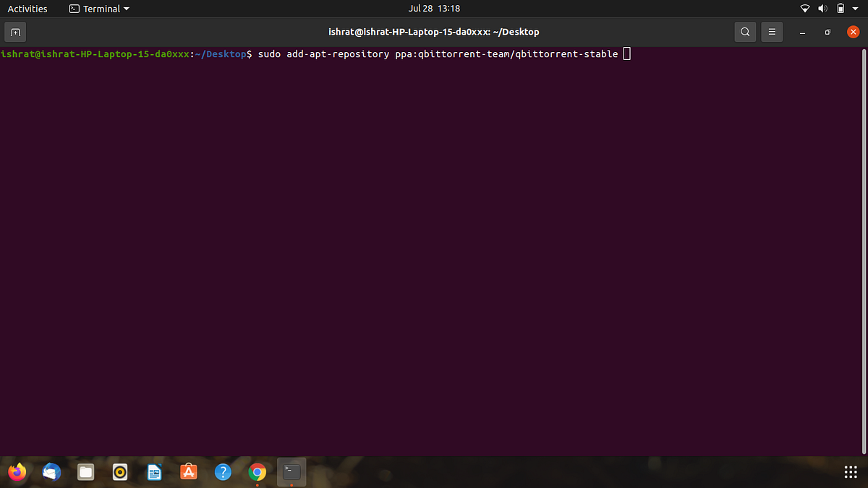The height and width of the screenshot is (488, 868).
Task: Open the Terminal application menu in the top bar
Action: point(98,9)
